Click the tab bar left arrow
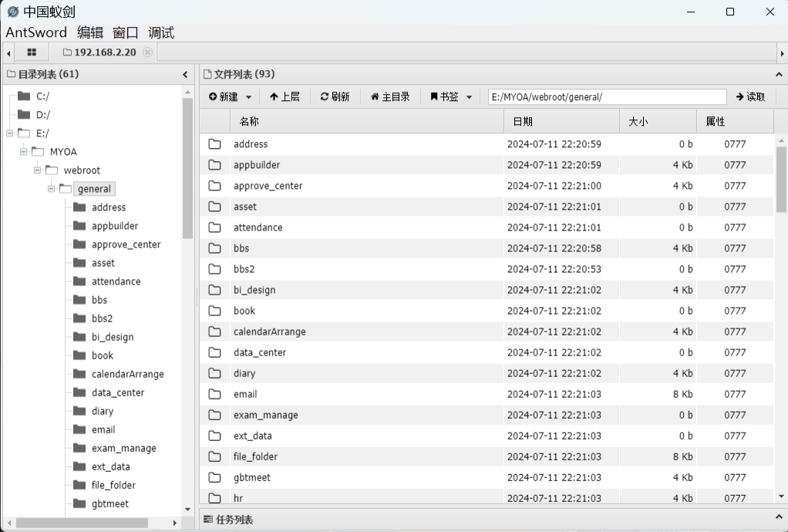This screenshot has height=532, width=788. point(8,52)
